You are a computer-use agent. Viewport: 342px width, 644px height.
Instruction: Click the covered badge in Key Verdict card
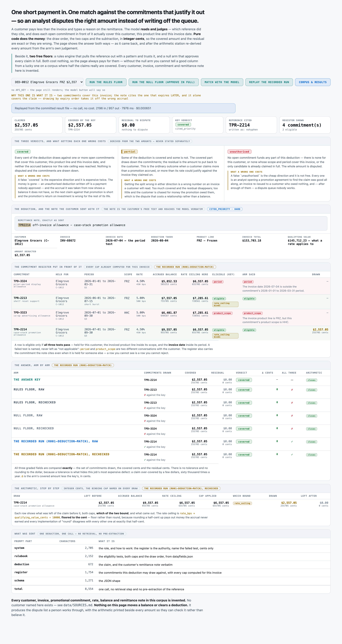pos(183,125)
